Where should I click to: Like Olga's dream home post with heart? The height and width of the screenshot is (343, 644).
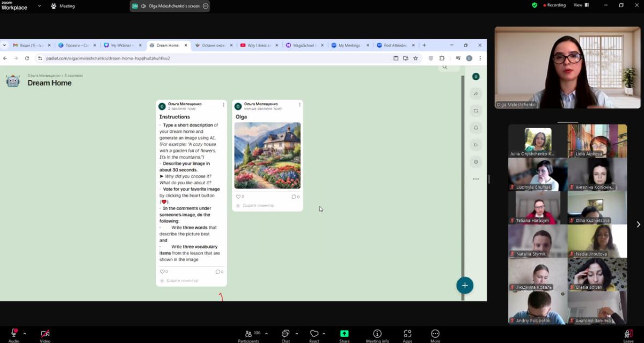[x=238, y=197]
